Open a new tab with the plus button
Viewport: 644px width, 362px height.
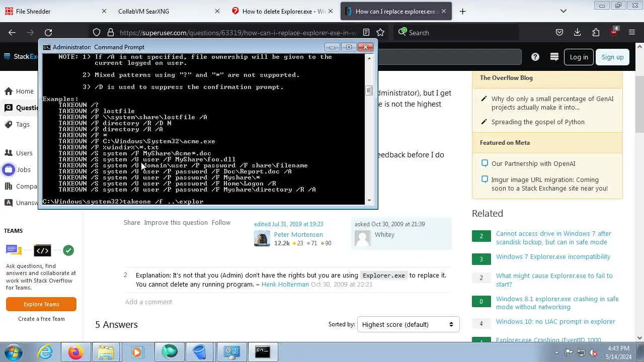[462, 11]
